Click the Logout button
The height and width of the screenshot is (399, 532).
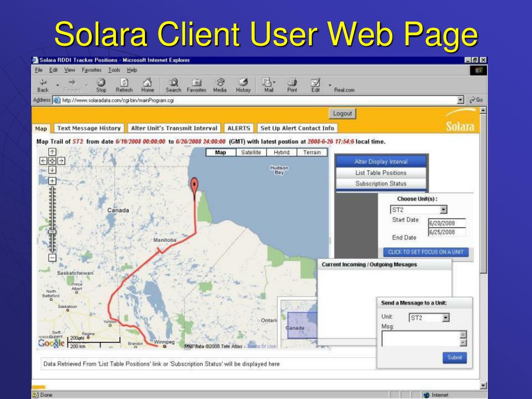(x=342, y=114)
